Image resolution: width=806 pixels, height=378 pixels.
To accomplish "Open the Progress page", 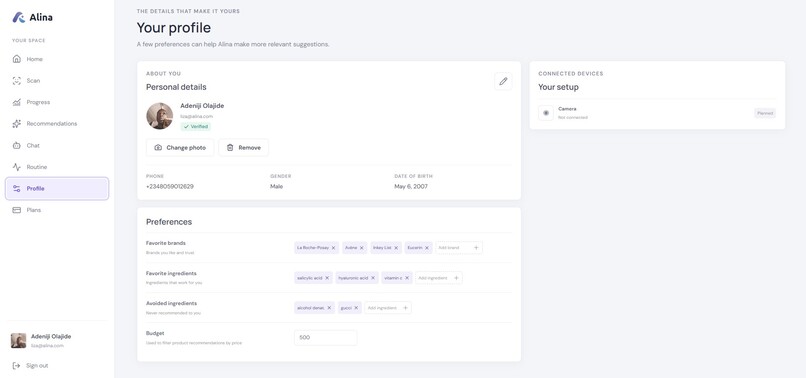I will pos(57,102).
